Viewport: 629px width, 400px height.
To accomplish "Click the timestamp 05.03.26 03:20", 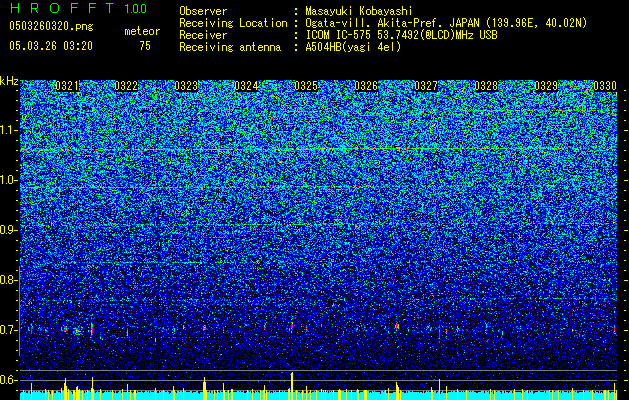I will click(x=51, y=46).
